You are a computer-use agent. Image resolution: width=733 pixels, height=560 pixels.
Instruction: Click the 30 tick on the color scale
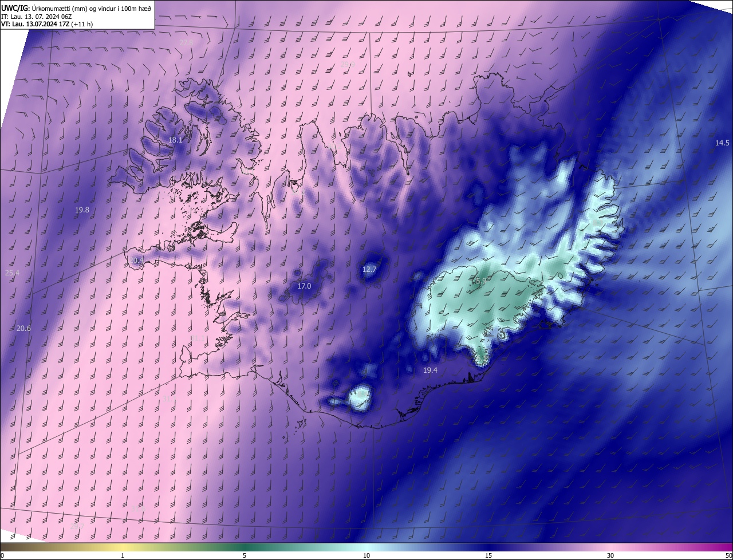(x=610, y=555)
